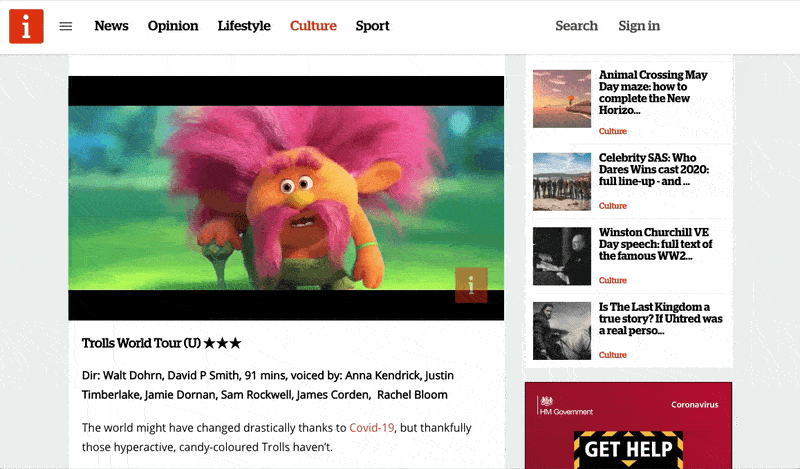
Task: Open Celebrity SAS: Who Dares Wins article
Action: (654, 169)
